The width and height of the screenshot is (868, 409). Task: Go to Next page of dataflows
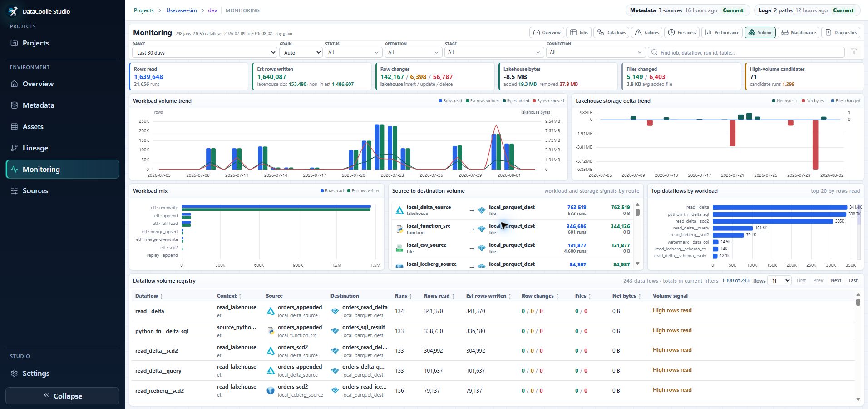pos(836,281)
